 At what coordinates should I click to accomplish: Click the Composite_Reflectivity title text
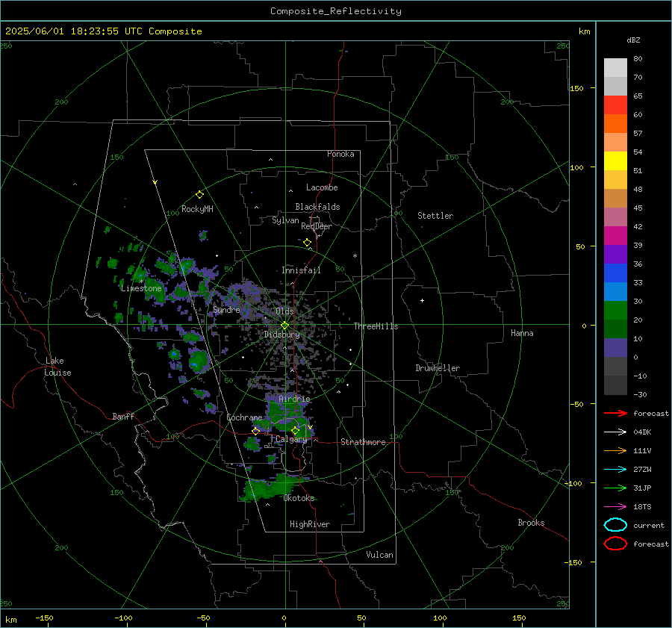tap(336, 11)
